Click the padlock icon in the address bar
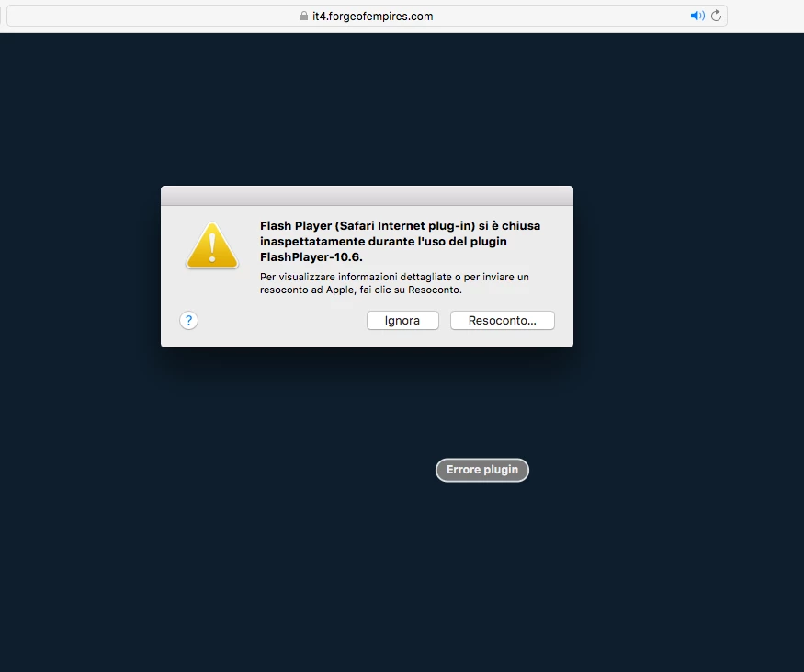 pyautogui.click(x=304, y=16)
